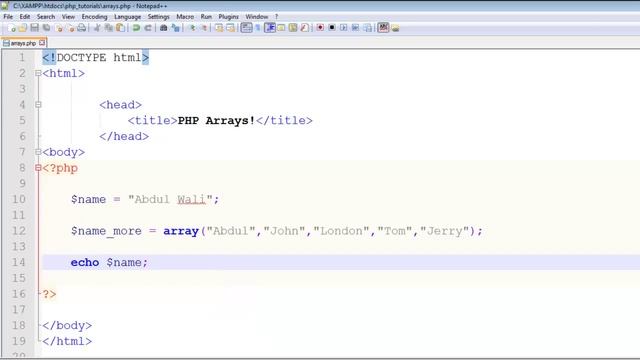Viewport: 640px width, 360px height.
Task: Click the "London" string in the array
Action: 341,231
